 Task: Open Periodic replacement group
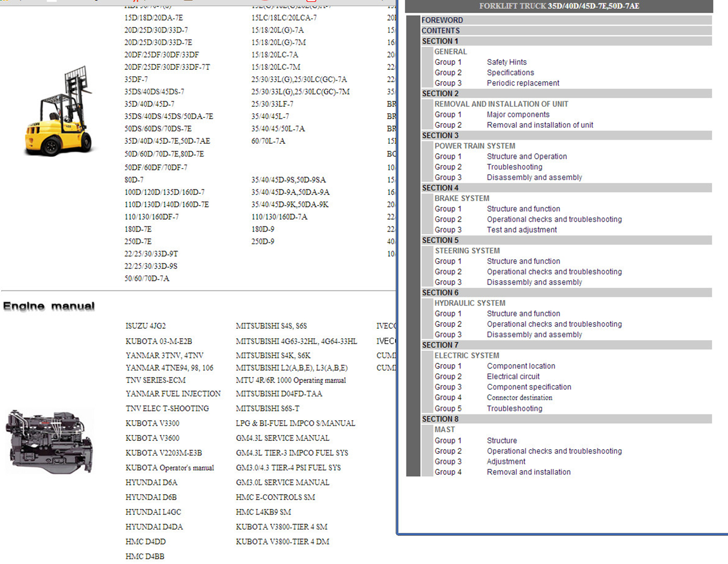pyautogui.click(x=523, y=83)
